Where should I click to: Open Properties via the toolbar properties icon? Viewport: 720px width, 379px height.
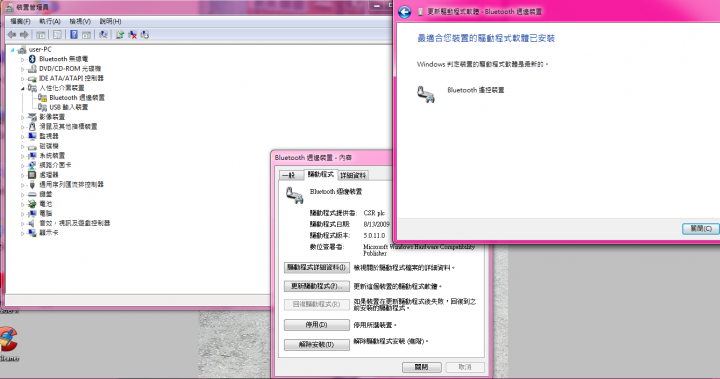57,34
